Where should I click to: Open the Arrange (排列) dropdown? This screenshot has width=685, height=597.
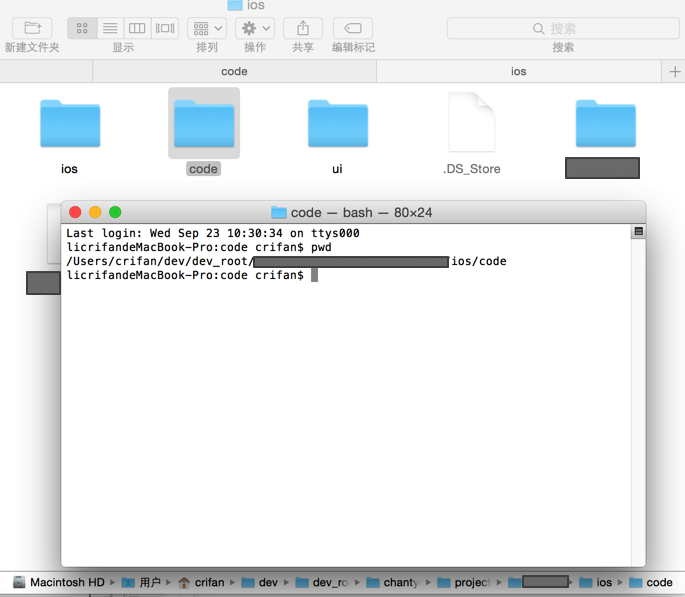coord(207,28)
